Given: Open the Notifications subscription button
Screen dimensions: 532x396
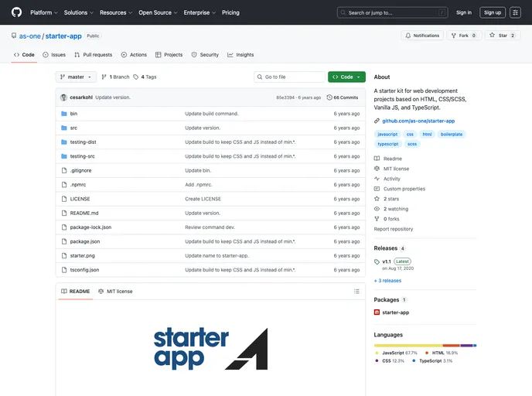Looking at the screenshot, I should pyautogui.click(x=421, y=36).
